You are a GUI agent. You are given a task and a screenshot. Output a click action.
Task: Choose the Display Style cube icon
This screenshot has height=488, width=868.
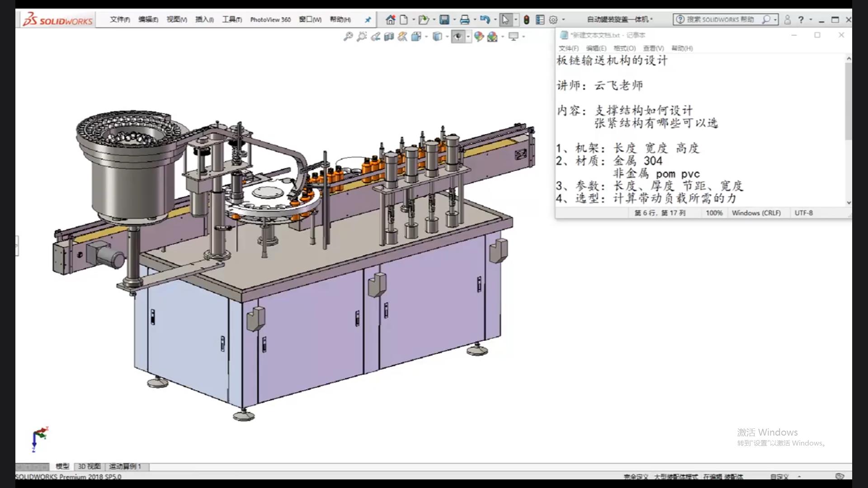tap(437, 37)
